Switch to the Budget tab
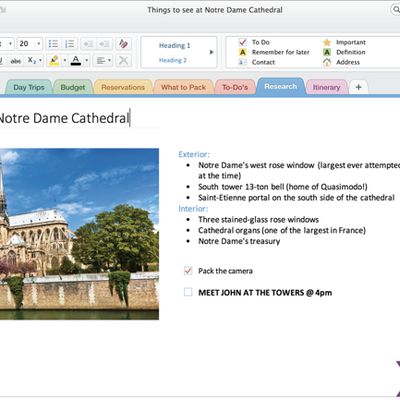This screenshot has height=400, width=400. 73,87
